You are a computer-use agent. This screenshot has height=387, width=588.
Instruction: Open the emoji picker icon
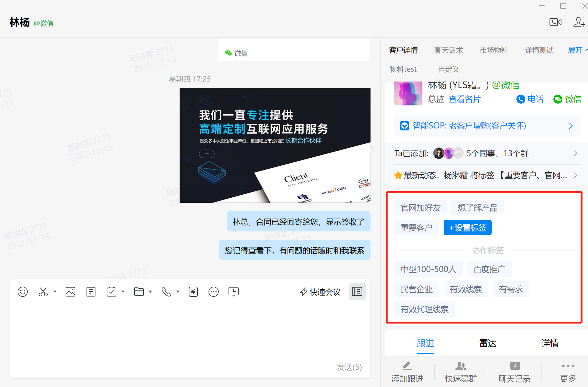tap(23, 291)
